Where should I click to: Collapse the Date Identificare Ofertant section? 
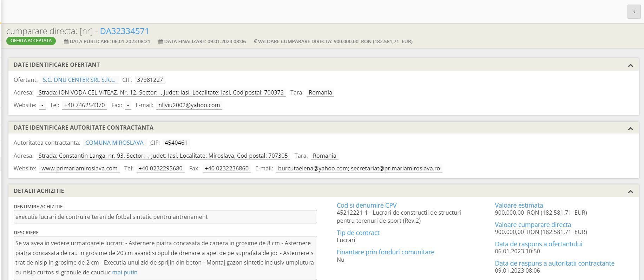(630, 65)
